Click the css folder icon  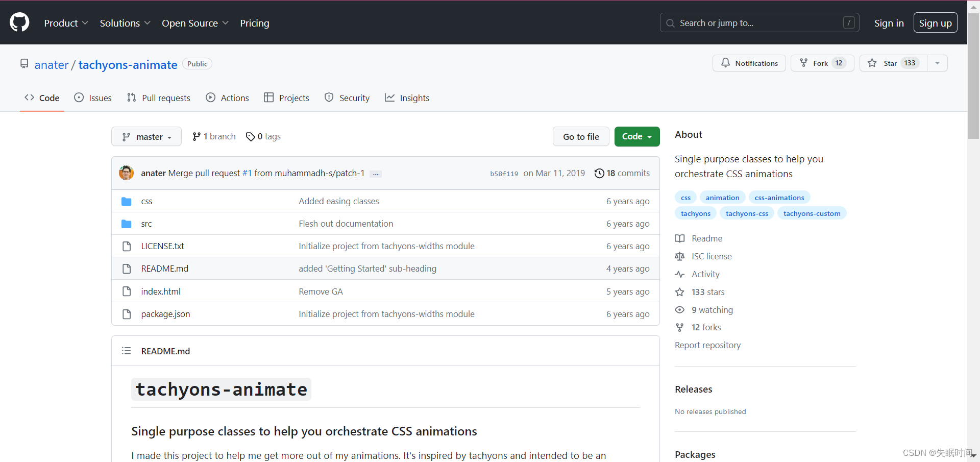pos(127,201)
